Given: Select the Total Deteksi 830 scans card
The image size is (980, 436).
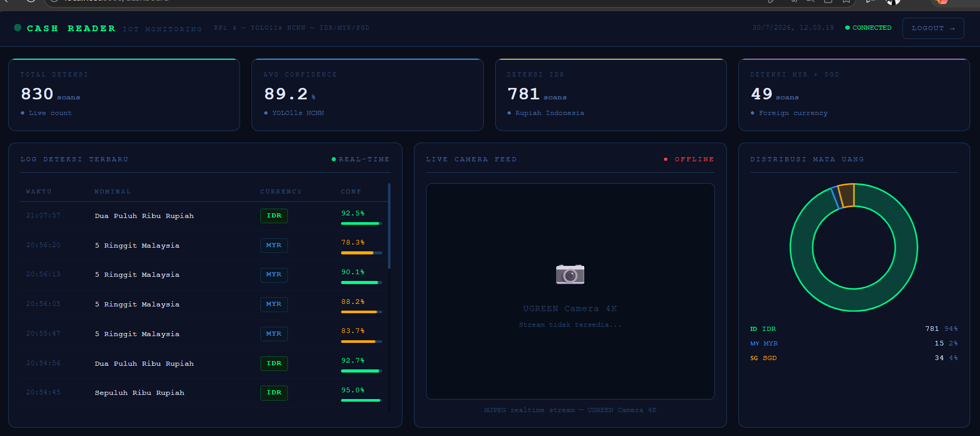Looking at the screenshot, I should [x=124, y=95].
